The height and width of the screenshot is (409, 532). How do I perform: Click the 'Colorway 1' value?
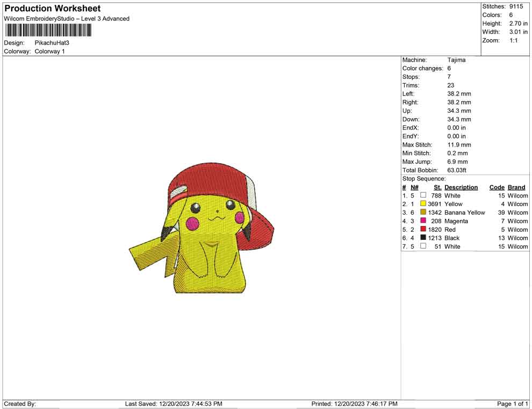[x=49, y=52]
